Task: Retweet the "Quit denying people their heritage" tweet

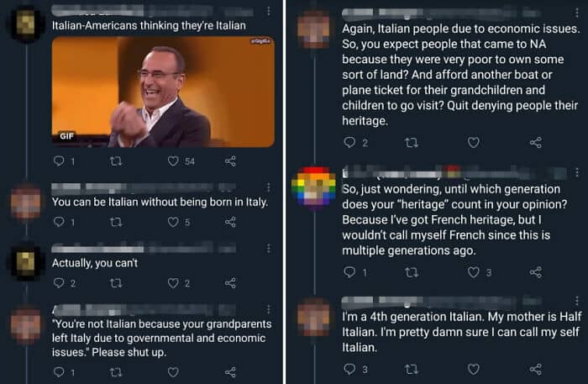Action: pos(412,143)
